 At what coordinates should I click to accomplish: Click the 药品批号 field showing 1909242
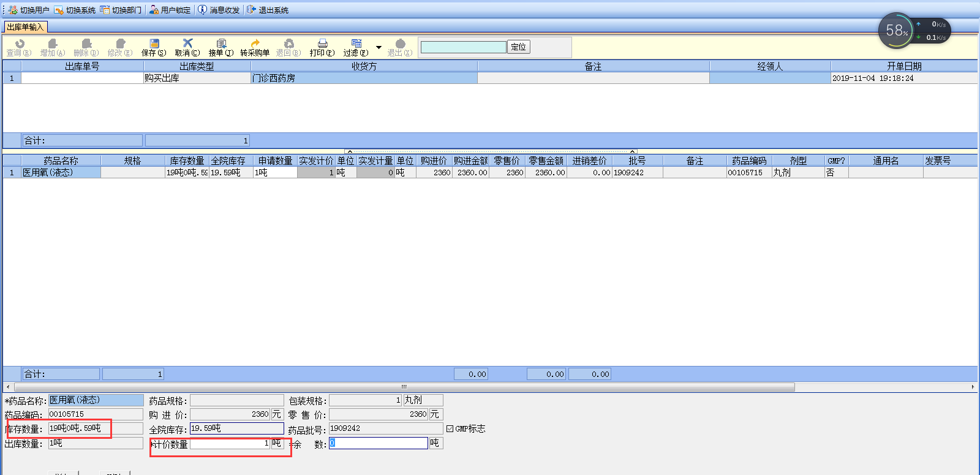(386, 428)
